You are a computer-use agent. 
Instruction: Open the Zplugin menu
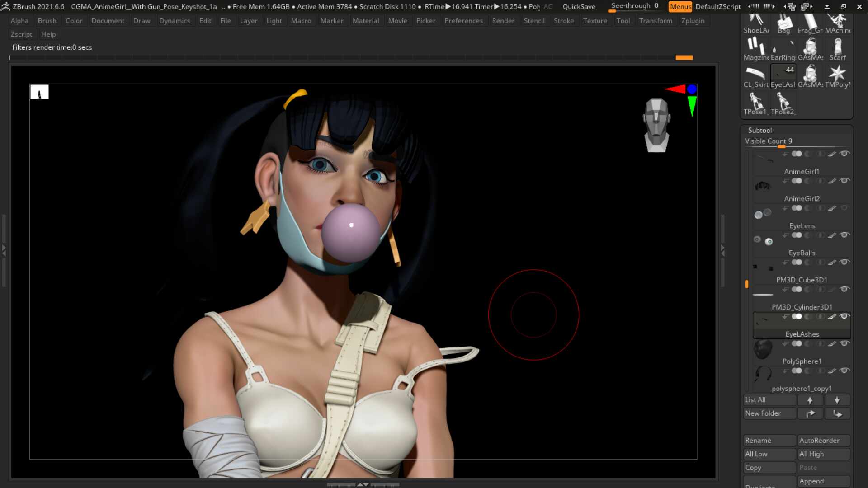pos(693,21)
